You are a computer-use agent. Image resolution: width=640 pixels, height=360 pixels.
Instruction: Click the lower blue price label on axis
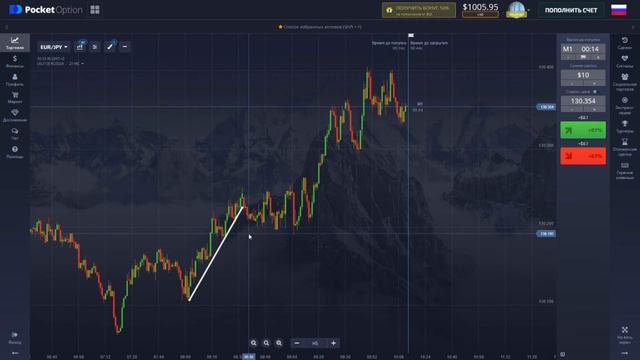(546, 234)
